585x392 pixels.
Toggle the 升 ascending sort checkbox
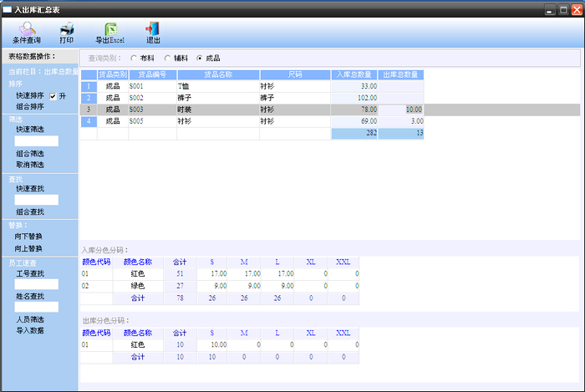pos(53,96)
